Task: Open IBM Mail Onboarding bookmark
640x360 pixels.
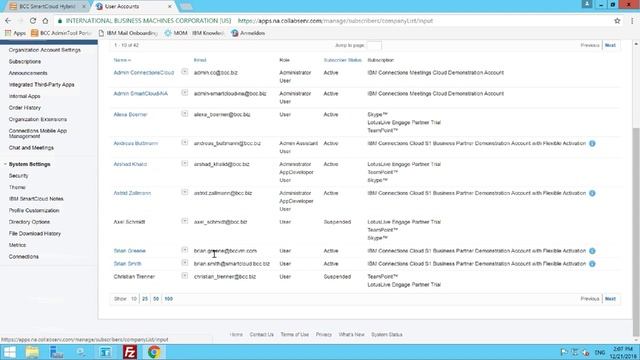Action: point(128,33)
